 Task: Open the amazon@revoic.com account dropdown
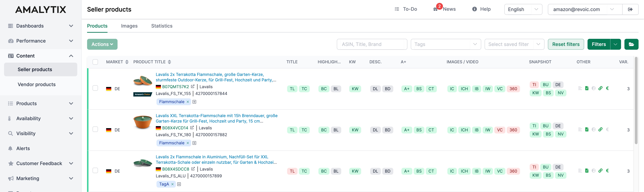585,9
